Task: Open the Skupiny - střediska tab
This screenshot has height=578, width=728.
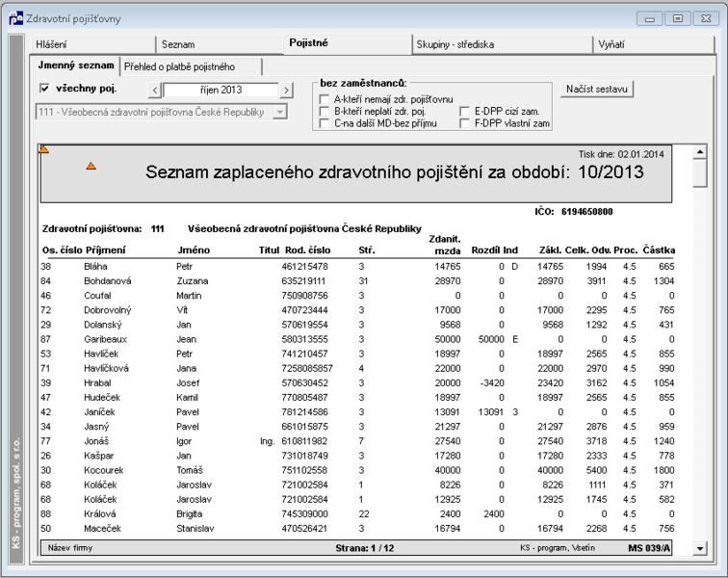Action: [502, 44]
